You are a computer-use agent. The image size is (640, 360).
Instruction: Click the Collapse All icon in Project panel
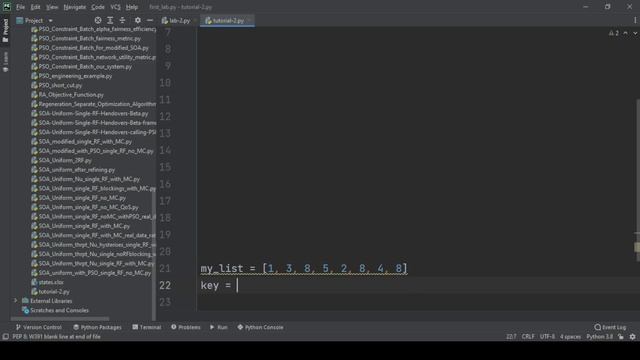pyautogui.click(x=122, y=20)
